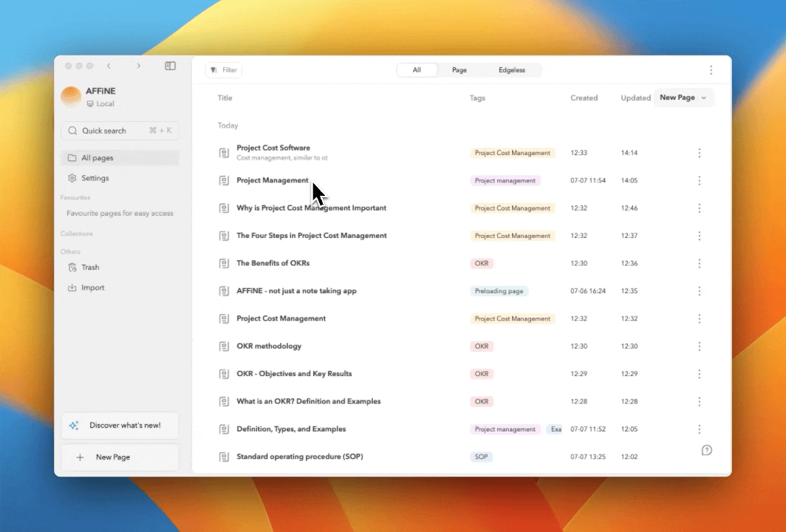The height and width of the screenshot is (532, 786).
Task: Open more options for What is an OKR row
Action: [700, 401]
